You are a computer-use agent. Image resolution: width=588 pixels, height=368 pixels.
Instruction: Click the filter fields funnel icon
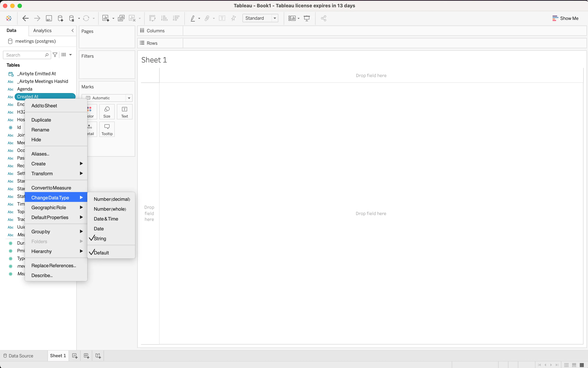pos(55,55)
